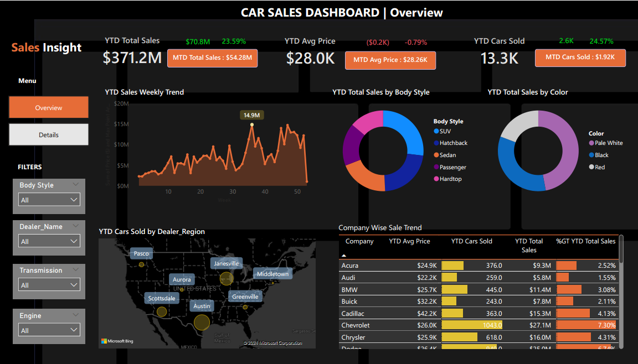
Task: Open the Dealer_Name All dropdown
Action: point(49,241)
